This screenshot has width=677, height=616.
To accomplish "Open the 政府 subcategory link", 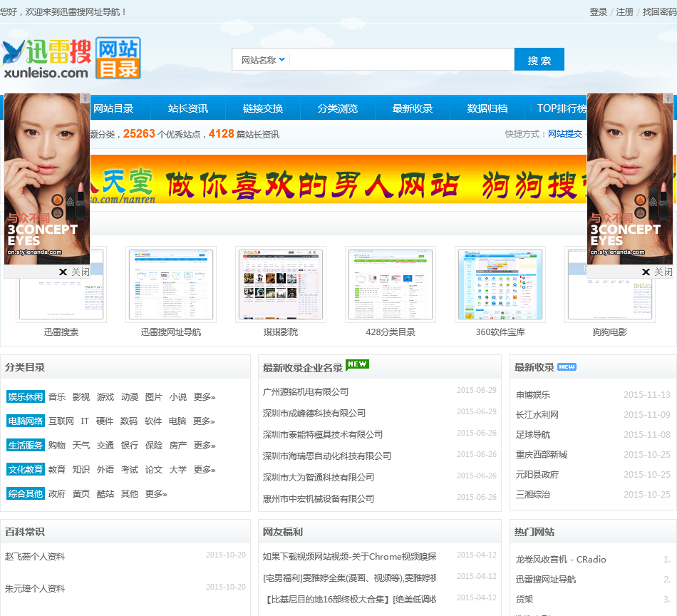I will coord(57,493).
